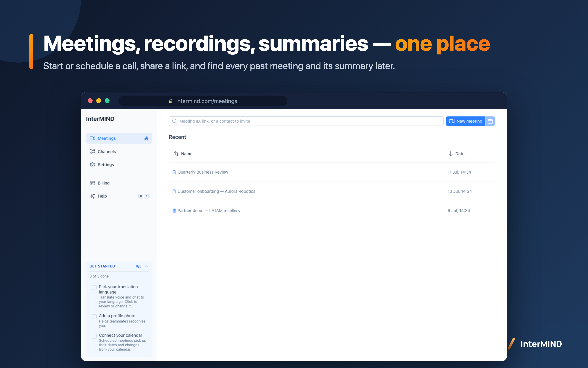The width and height of the screenshot is (588, 368).
Task: Sort meetings by Name column
Action: coord(183,154)
